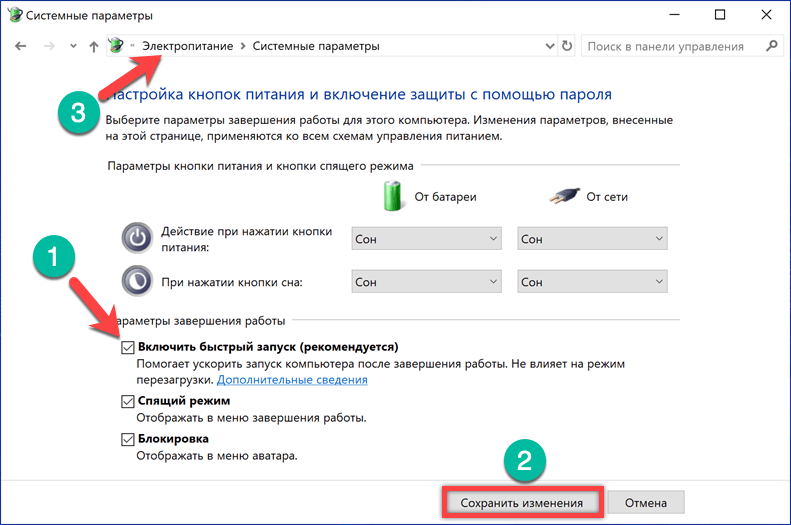
Task: Focus the Поиск в панели управления field
Action: pyautogui.click(x=680, y=46)
